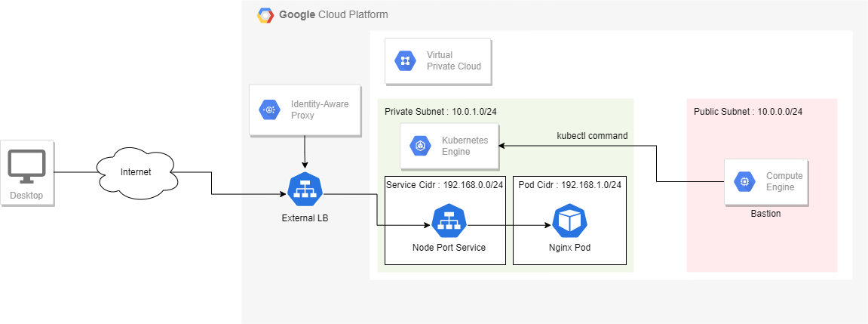
Task: Select the Node Port Service icon
Action: tap(449, 221)
